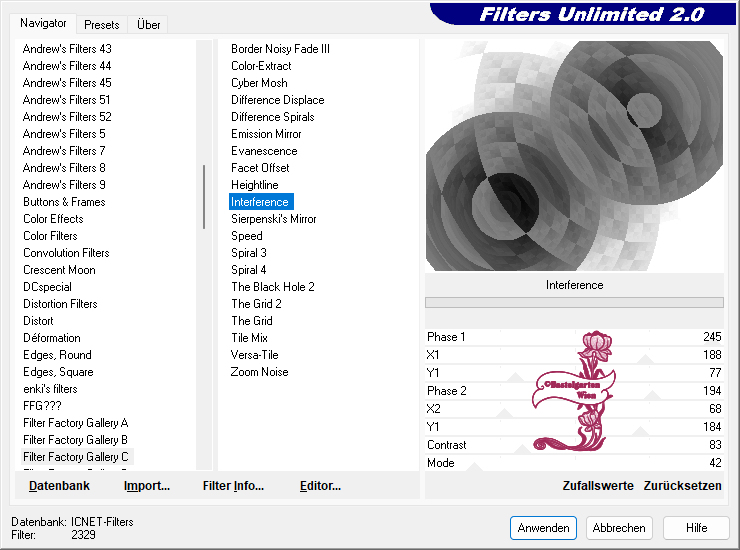This screenshot has width=740, height=550.
Task: Choose Zoom Noise filter
Action: click(x=260, y=372)
